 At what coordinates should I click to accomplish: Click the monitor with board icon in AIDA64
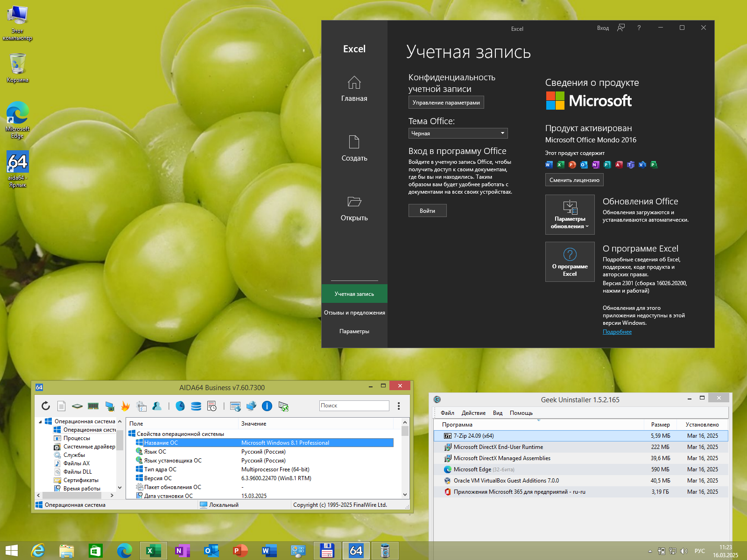coord(110,406)
